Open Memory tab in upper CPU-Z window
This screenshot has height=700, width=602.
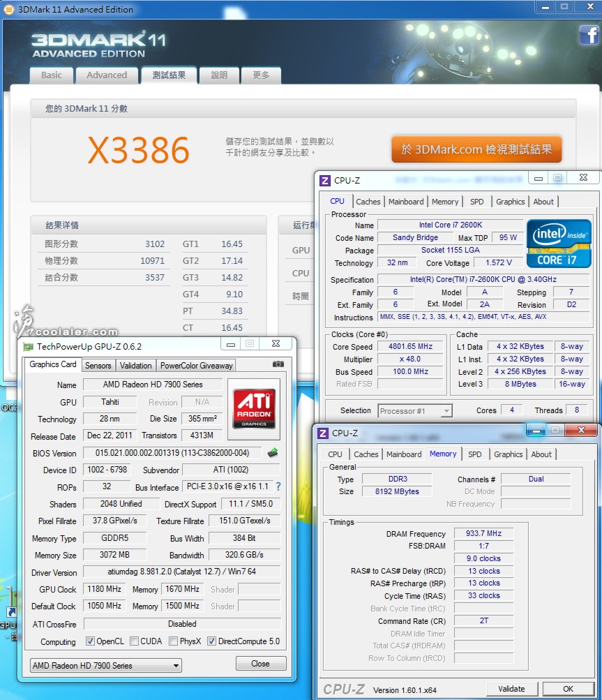tap(445, 202)
